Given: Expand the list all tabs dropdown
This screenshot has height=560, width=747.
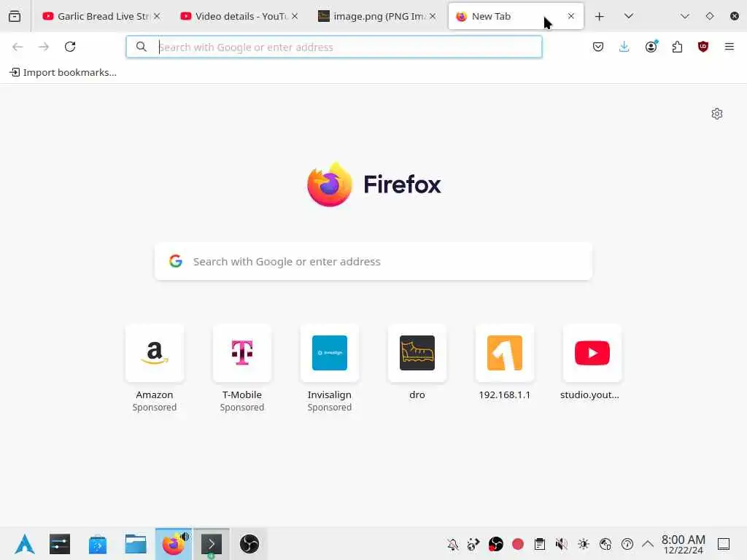Looking at the screenshot, I should 628,16.
